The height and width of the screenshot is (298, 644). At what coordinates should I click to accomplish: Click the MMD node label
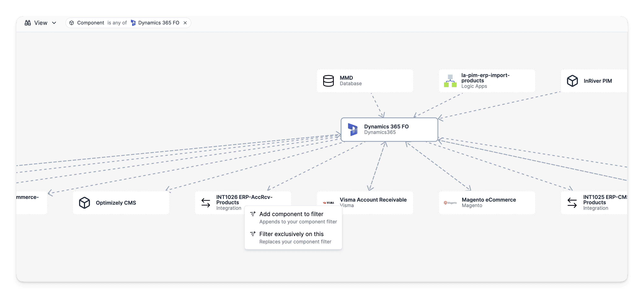(346, 78)
